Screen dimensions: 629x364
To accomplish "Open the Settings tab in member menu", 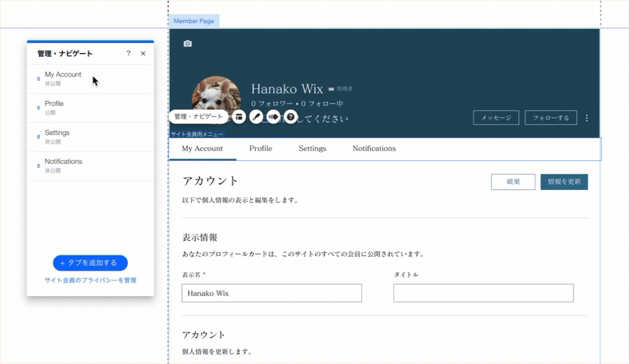I will 312,149.
